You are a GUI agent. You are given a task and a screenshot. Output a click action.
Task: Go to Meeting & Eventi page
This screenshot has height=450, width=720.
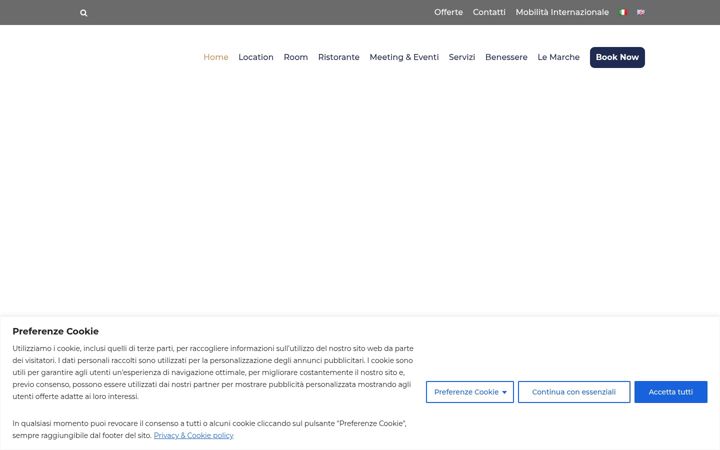coord(404,57)
